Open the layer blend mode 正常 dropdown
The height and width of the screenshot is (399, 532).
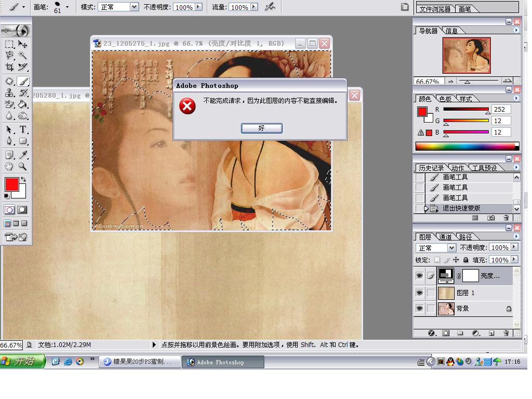[x=451, y=248]
